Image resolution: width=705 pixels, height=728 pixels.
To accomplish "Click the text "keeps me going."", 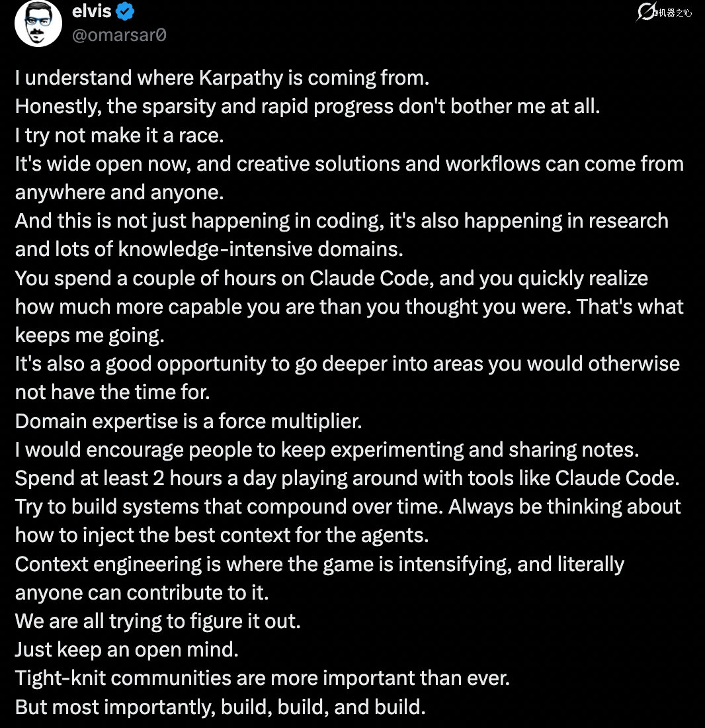I will (89, 335).
